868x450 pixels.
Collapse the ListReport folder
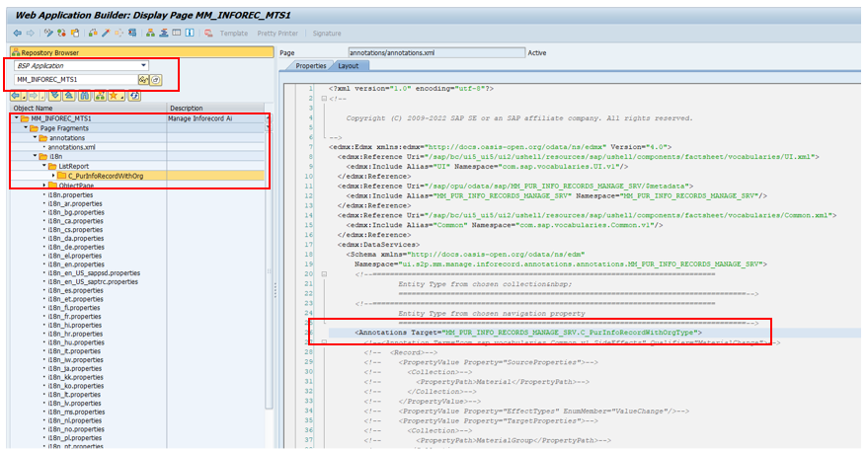(44, 166)
